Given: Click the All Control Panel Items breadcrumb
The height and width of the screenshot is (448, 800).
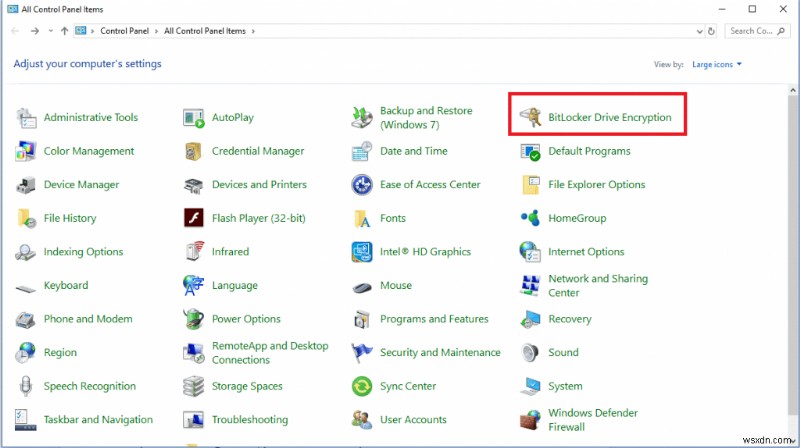Looking at the screenshot, I should tap(205, 31).
